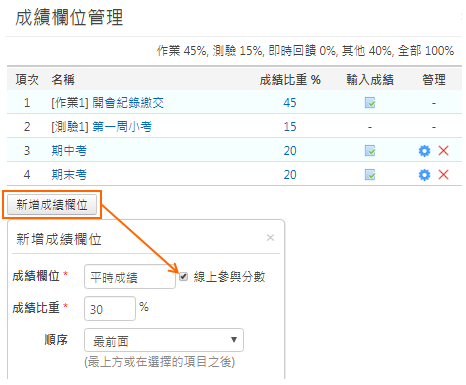Open grade entry icon for 開會紀錄繳交 row
Viewport: 466px width, 385px height.
click(370, 103)
